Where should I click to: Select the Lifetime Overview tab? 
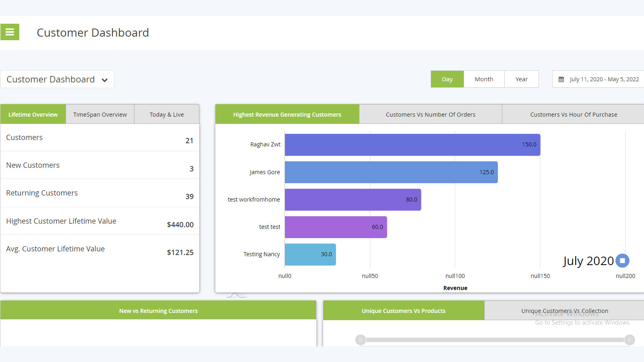[33, 115]
